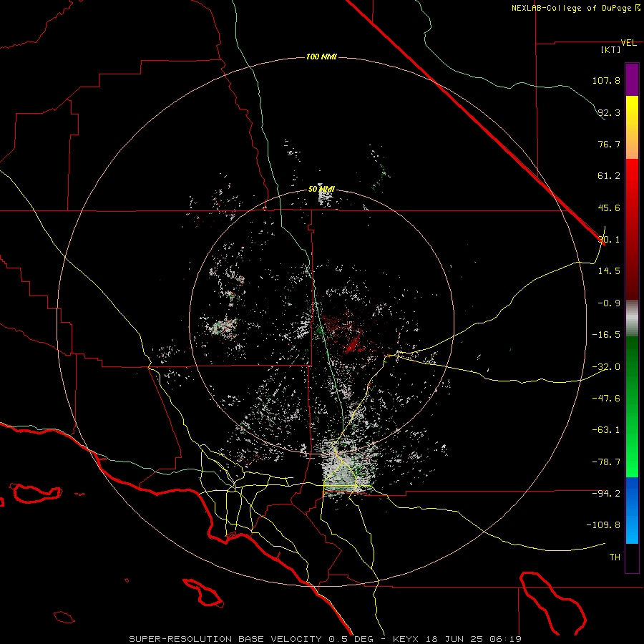Select the 50 NMI range ring label

tap(321, 189)
